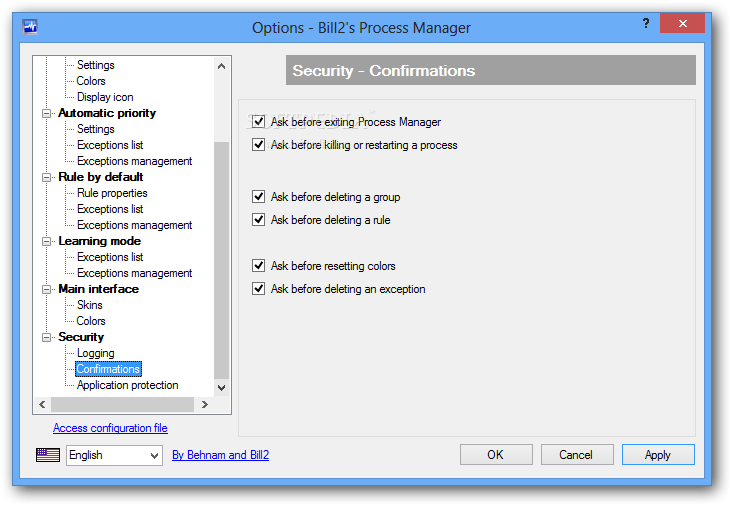Click the tree horizontal scroll left arrow
This screenshot has width=732, height=506.
tap(42, 404)
